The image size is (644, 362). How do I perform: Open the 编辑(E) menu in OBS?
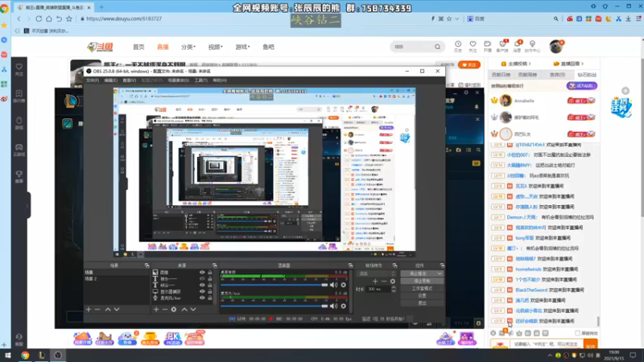(x=110, y=80)
